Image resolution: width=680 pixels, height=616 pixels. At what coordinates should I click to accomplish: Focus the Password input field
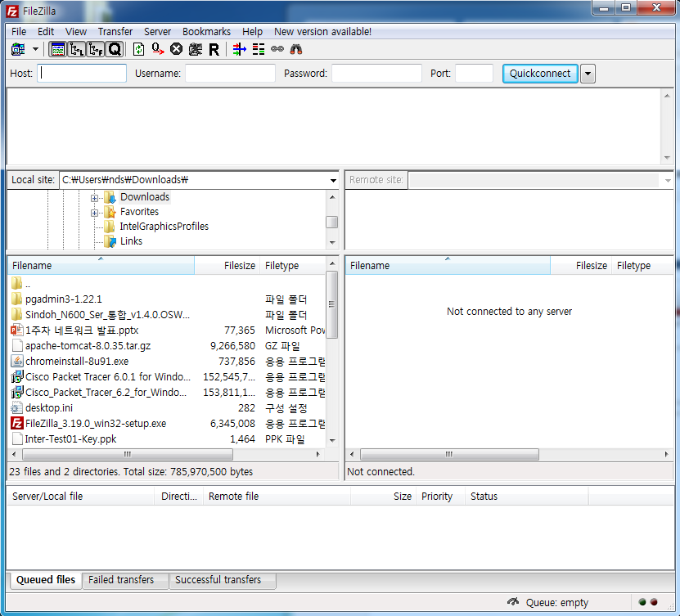click(x=377, y=74)
